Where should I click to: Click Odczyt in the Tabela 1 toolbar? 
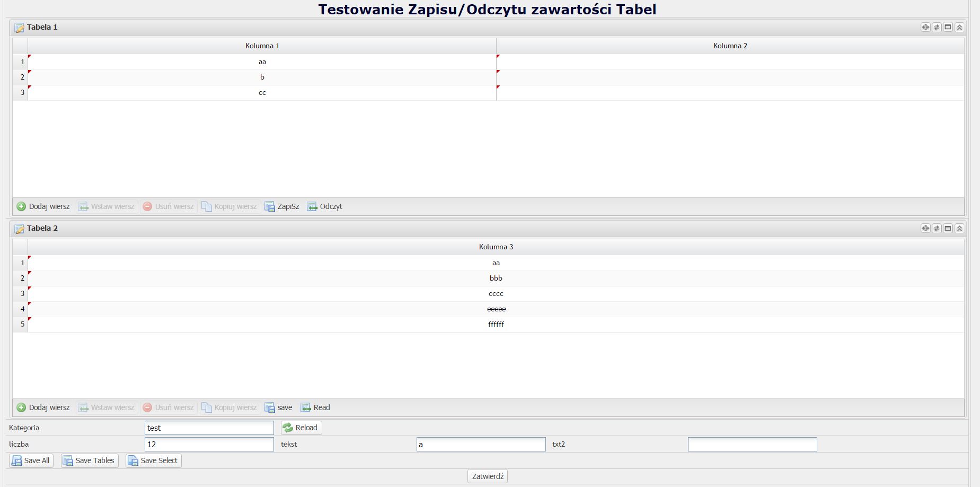[x=325, y=206]
